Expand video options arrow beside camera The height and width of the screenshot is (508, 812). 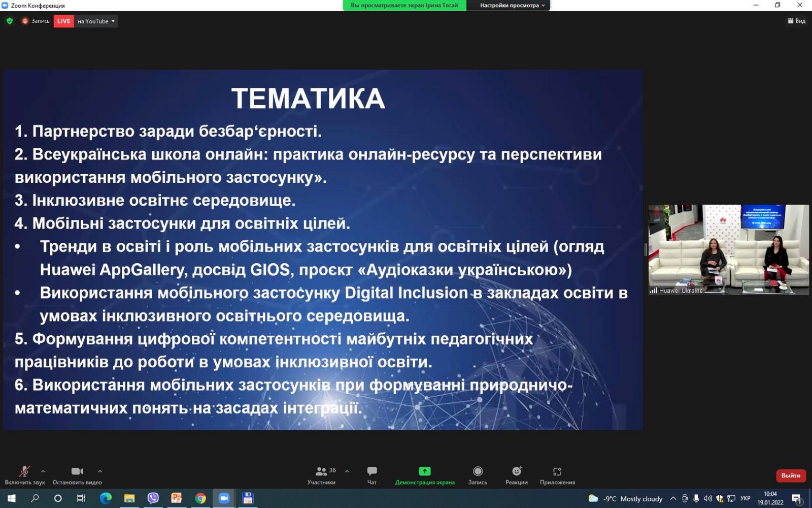100,471
